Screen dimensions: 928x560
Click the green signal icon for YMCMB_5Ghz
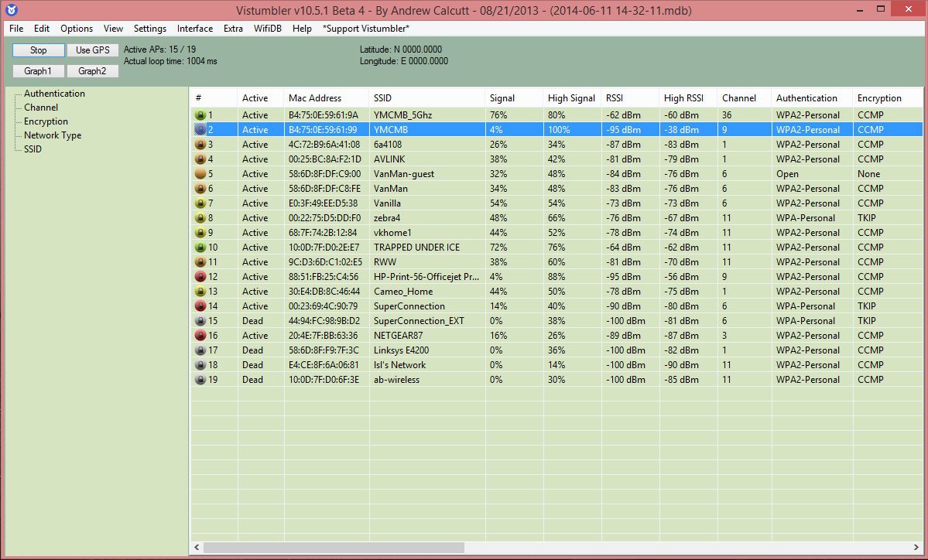(200, 115)
